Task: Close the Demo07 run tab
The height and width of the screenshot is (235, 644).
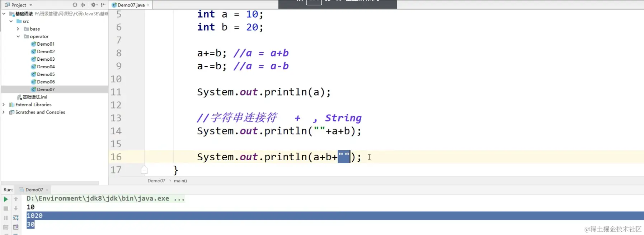Action: pyautogui.click(x=47, y=190)
